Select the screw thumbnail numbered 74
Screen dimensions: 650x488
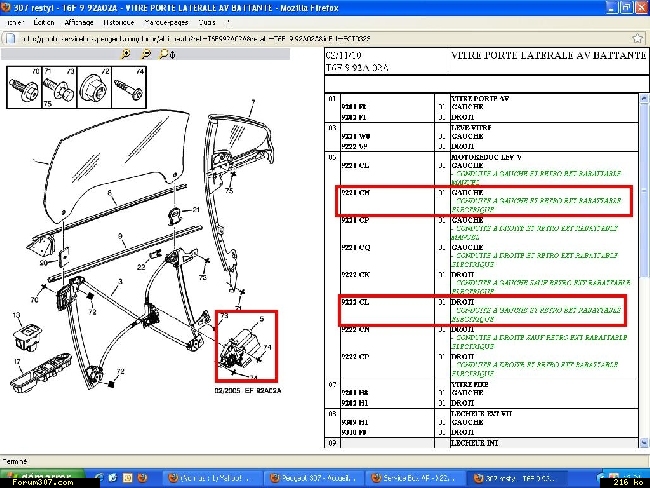[x=129, y=87]
